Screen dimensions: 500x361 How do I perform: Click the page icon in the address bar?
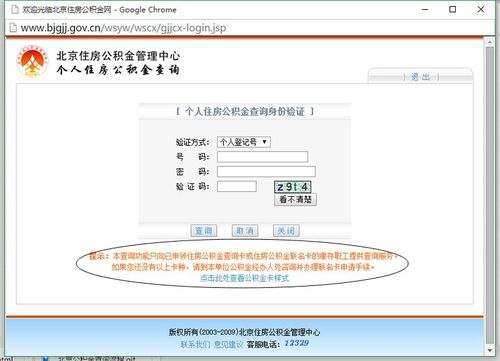[13, 27]
